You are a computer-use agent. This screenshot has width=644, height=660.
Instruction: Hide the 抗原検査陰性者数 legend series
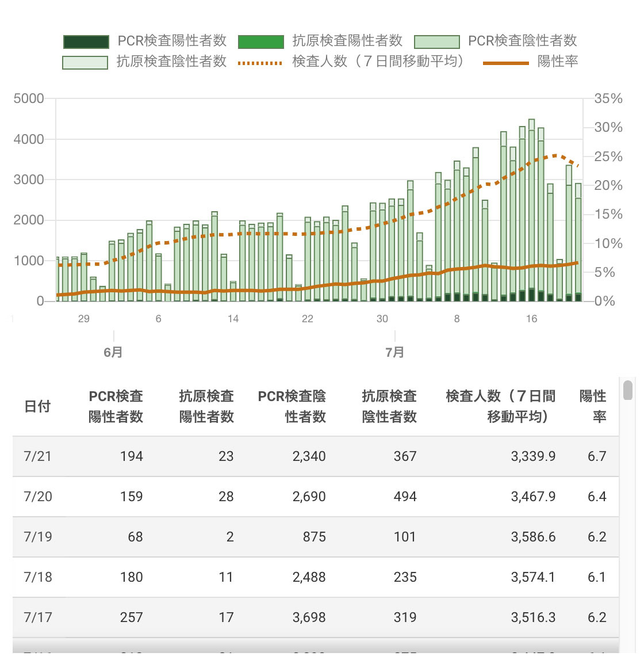[85, 62]
